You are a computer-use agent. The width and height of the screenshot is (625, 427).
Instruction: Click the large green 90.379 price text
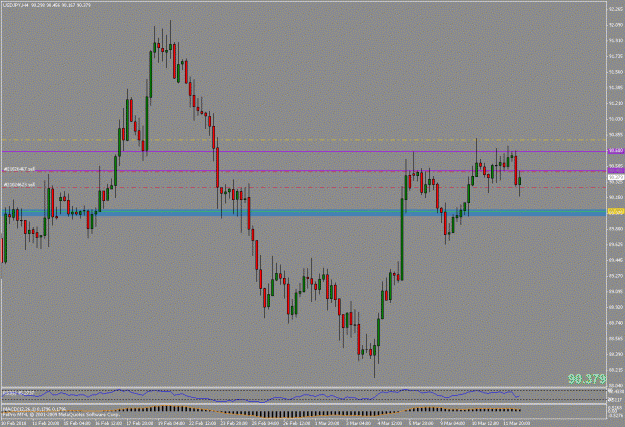click(587, 378)
